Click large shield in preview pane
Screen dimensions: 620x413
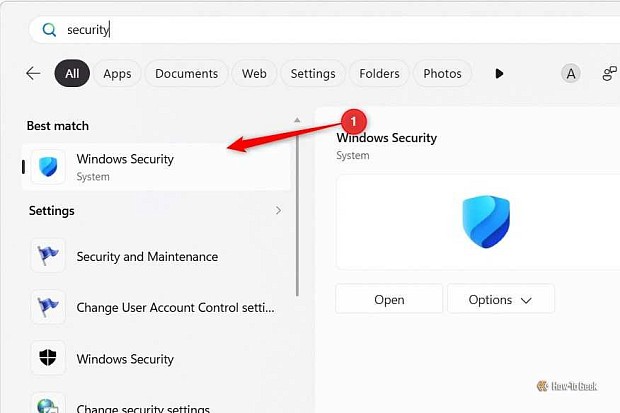click(486, 222)
